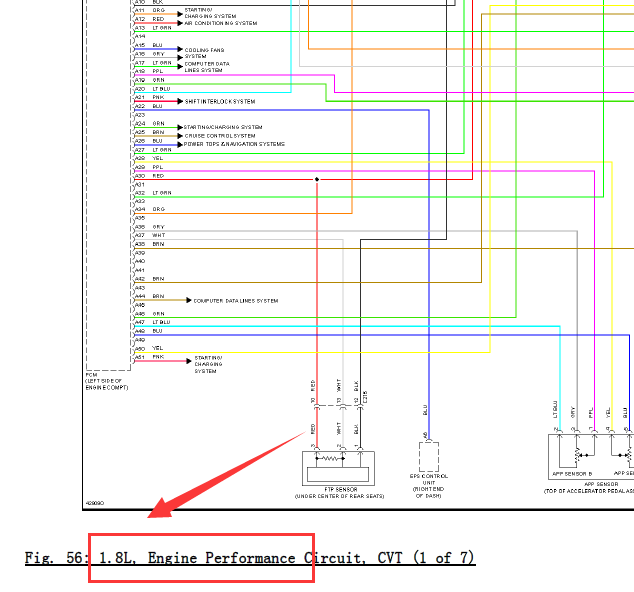634x592 pixels.
Task: Click pin label A20 LT BLU
Action: pyautogui.click(x=152, y=89)
